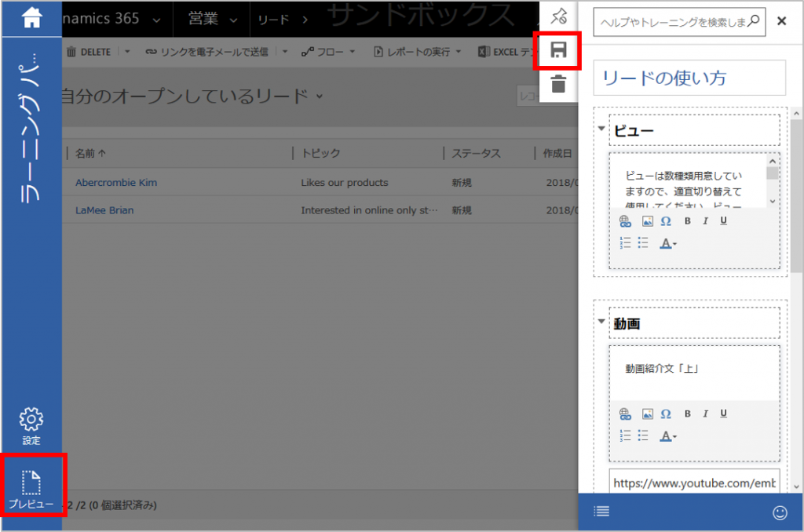Click the home icon at top left
Screen dimensions: 804x532
pos(31,17)
